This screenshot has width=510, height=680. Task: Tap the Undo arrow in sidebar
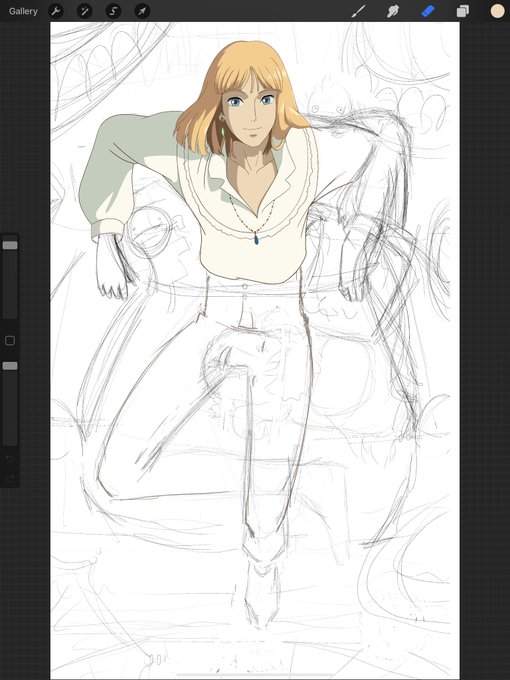click(10, 458)
